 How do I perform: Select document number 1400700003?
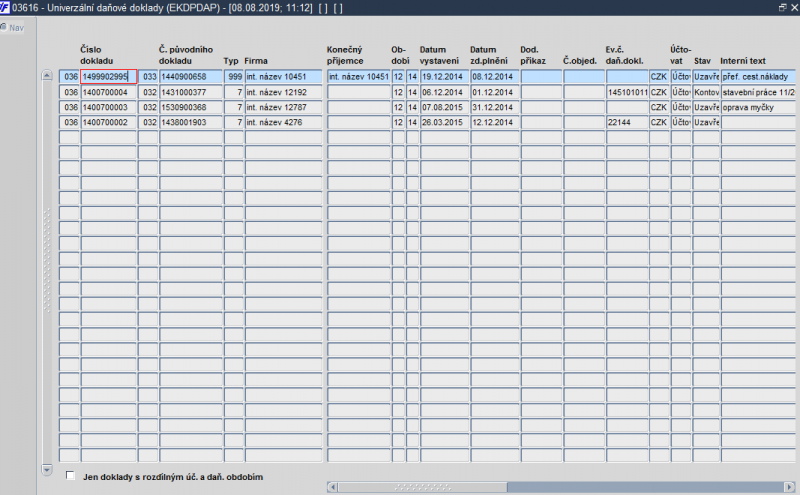click(109, 107)
